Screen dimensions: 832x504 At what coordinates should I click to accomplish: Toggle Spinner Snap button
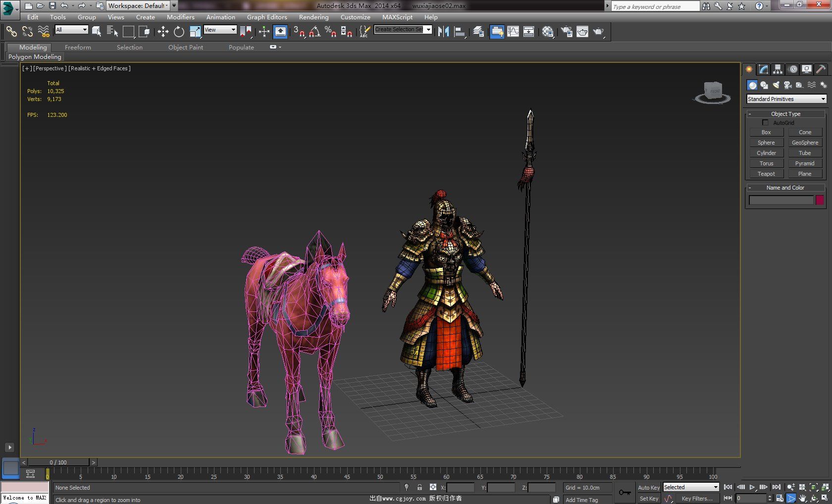pos(347,32)
